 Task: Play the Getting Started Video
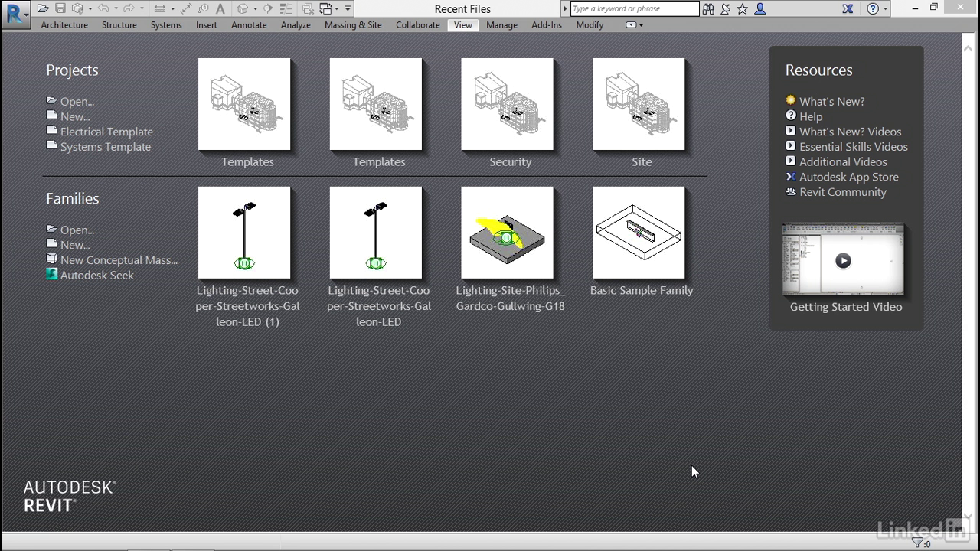pos(843,261)
